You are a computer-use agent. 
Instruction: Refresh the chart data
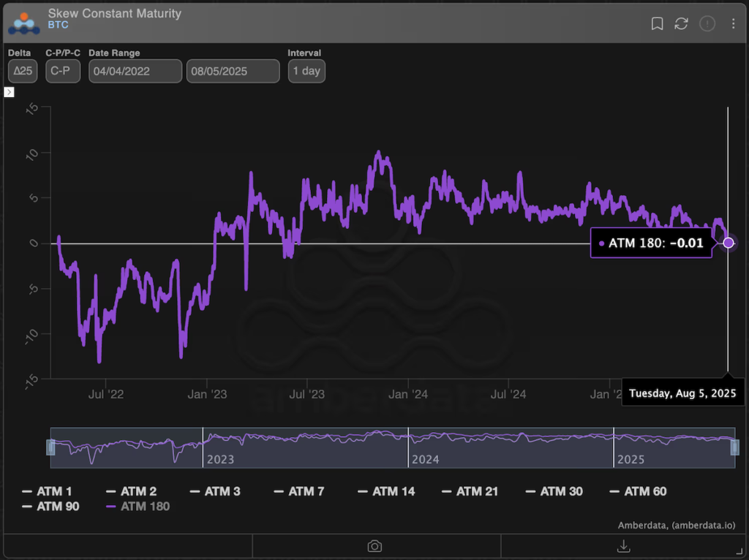pos(681,23)
